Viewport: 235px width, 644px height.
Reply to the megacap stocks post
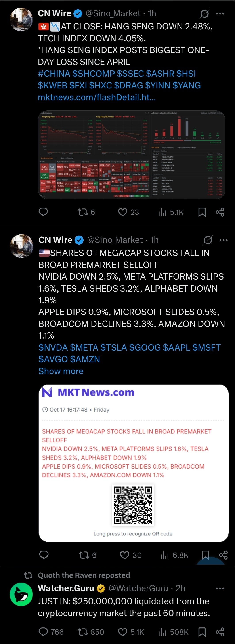pyautogui.click(x=44, y=555)
